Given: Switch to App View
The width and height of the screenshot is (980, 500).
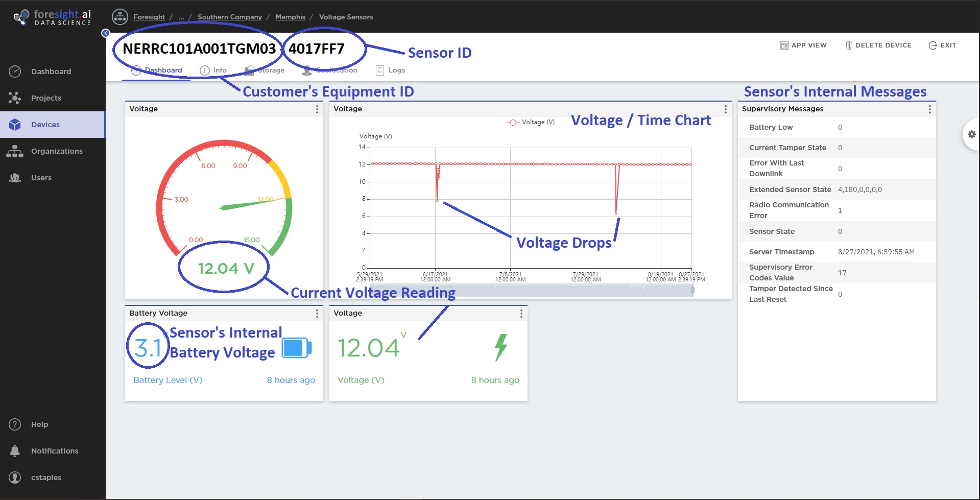Looking at the screenshot, I should (x=803, y=45).
